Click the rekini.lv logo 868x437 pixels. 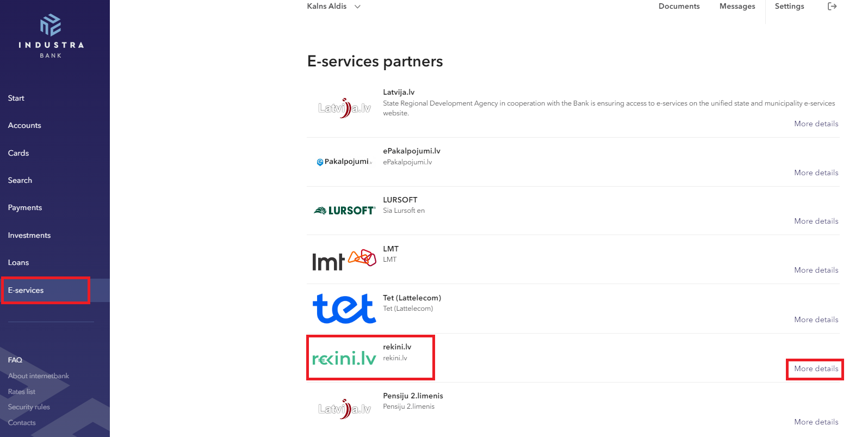[x=344, y=358]
